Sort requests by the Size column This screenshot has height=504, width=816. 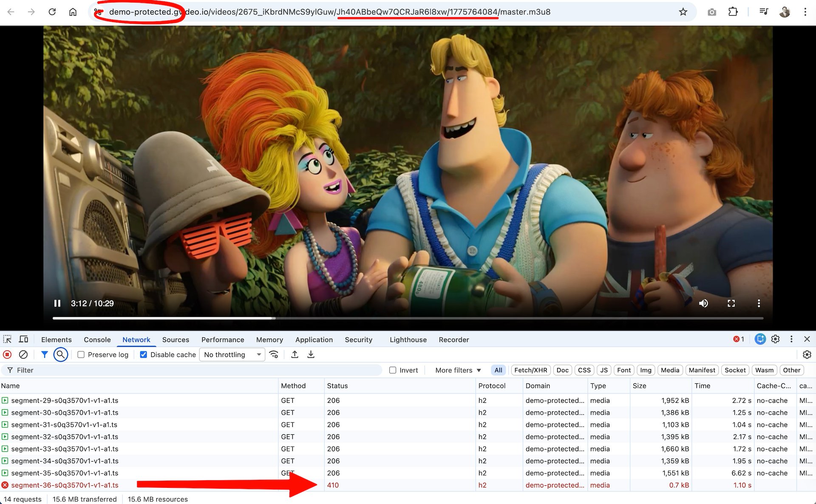(x=660, y=386)
